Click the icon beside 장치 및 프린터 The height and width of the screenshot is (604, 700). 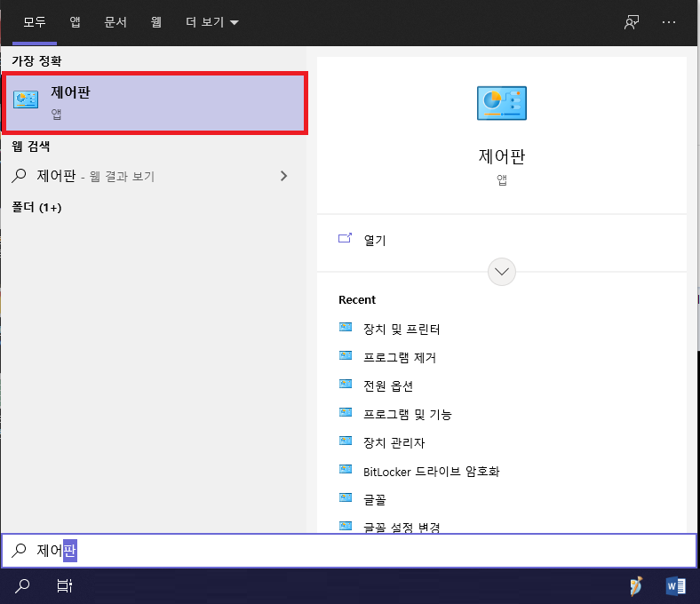(346, 327)
